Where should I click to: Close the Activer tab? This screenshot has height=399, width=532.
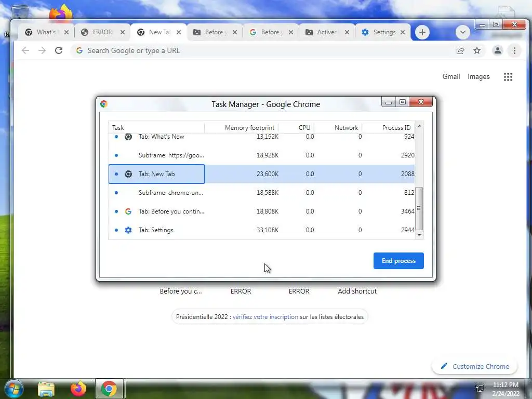(347, 32)
